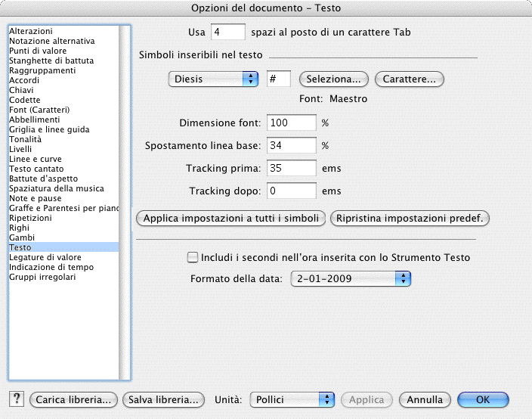The image size is (532, 419).
Task: Enable the include seconds checkbox
Action: pyautogui.click(x=192, y=258)
